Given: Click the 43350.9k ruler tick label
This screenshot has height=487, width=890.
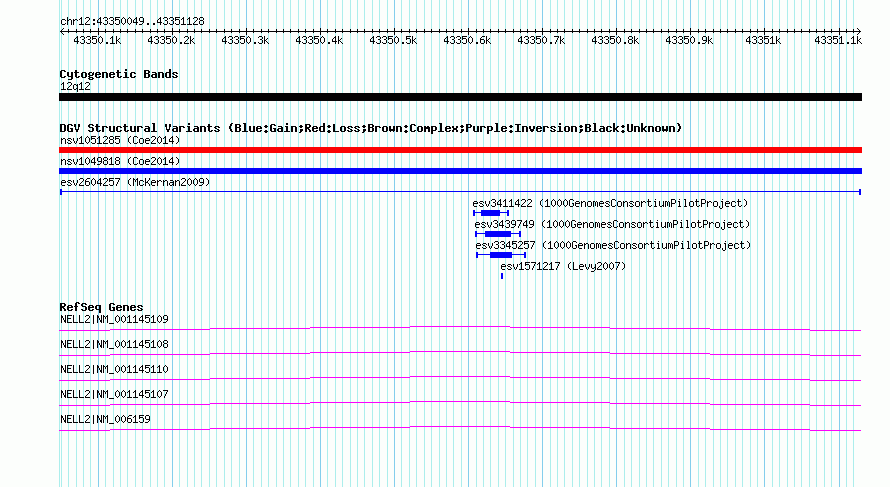Looking at the screenshot, I should [x=689, y=41].
